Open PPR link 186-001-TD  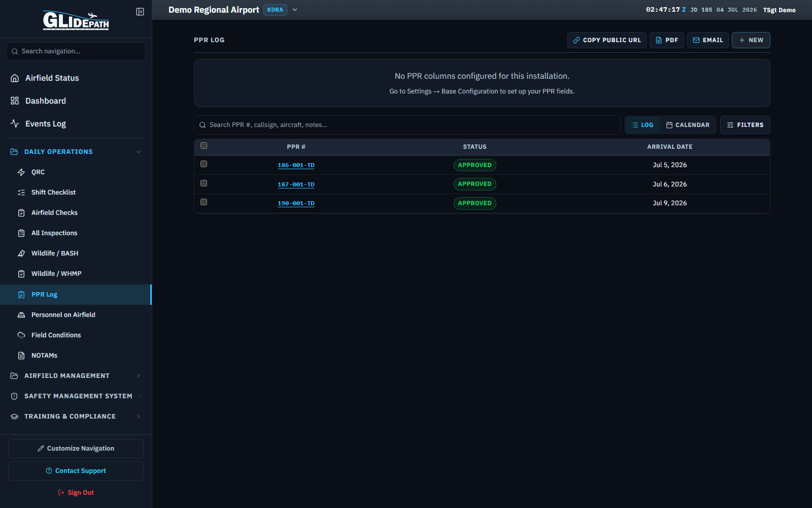pyautogui.click(x=296, y=165)
